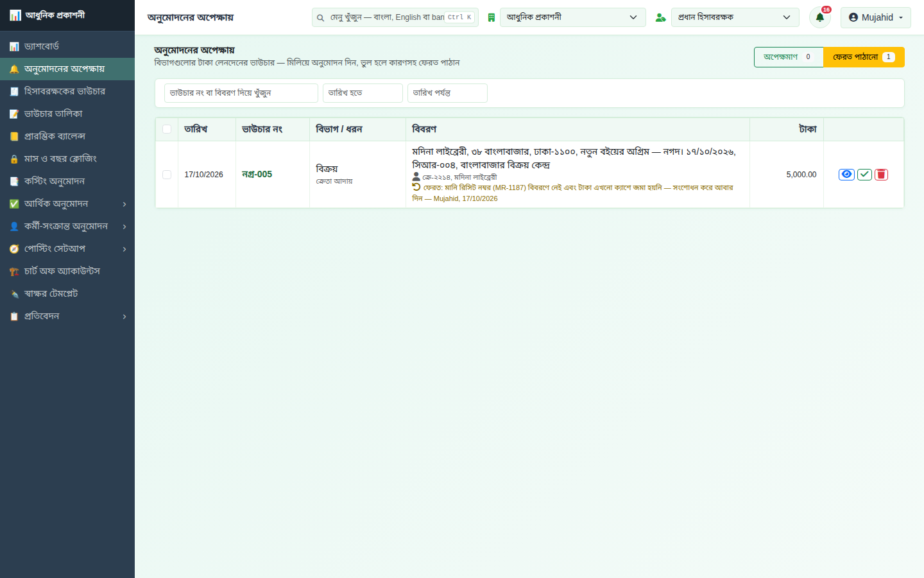Switch to the ফেরত পাঠানো 1 tab

[864, 57]
